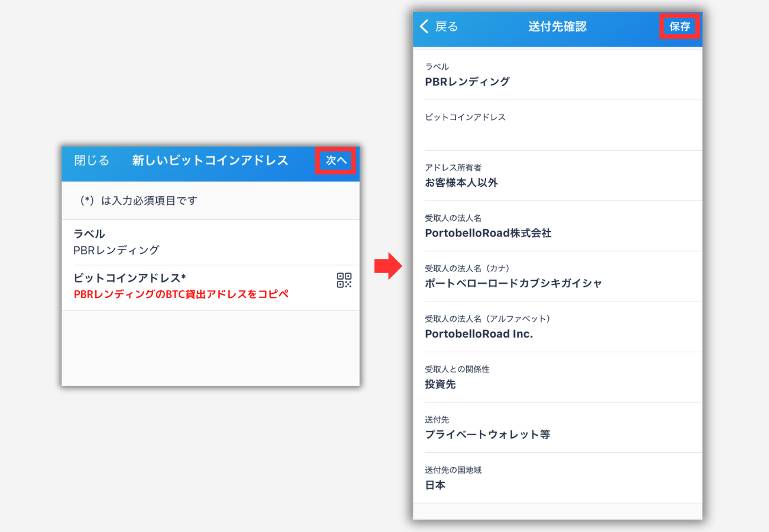Click the PortobelloRoad Inc. alphabet name

coord(479,333)
